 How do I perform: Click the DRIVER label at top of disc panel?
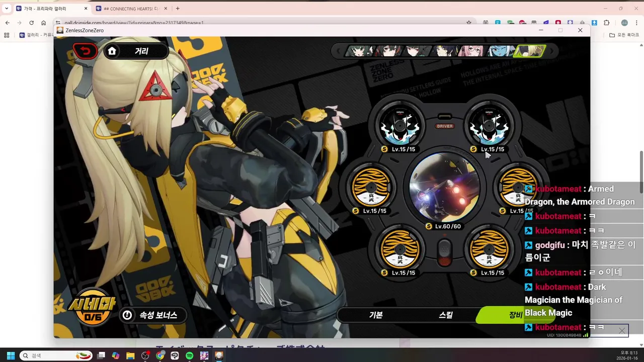(445, 126)
